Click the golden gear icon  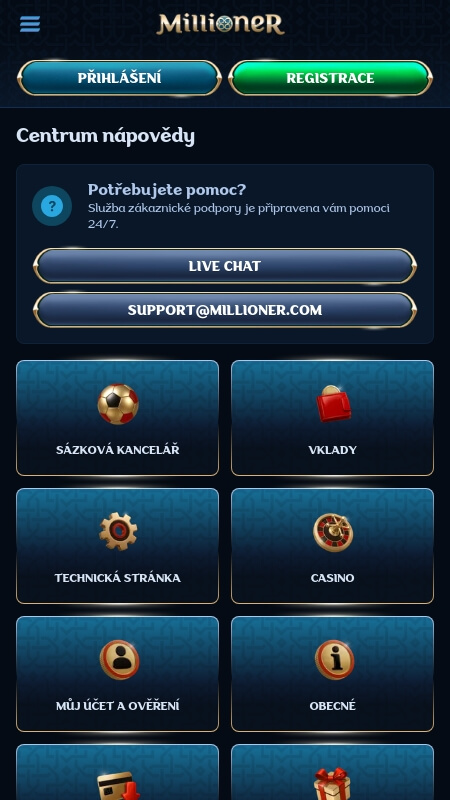point(118,532)
